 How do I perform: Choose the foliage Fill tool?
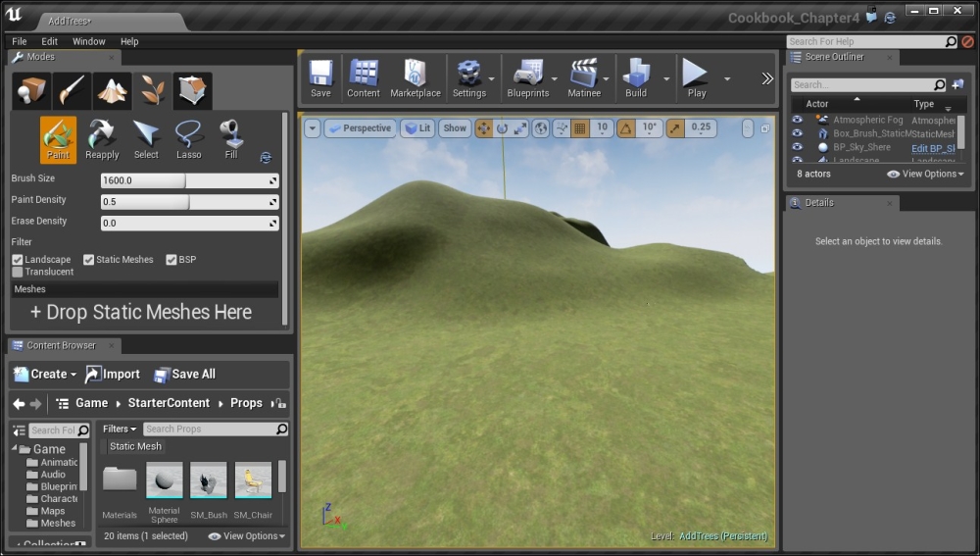click(x=231, y=140)
